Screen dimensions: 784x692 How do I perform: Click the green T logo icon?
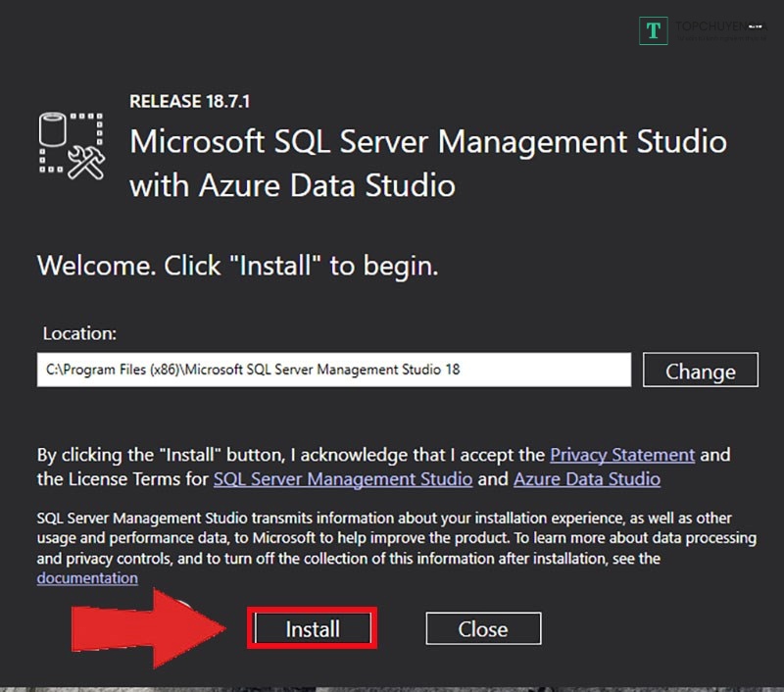click(653, 30)
